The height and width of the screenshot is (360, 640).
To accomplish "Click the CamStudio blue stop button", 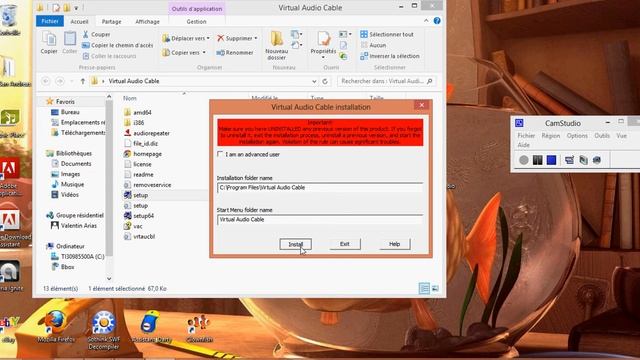I will tap(551, 160).
